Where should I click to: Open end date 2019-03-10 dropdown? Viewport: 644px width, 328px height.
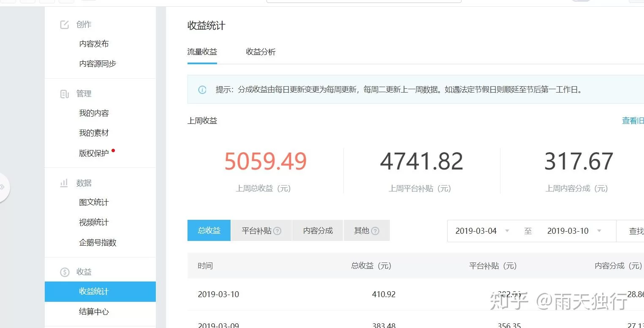599,231
